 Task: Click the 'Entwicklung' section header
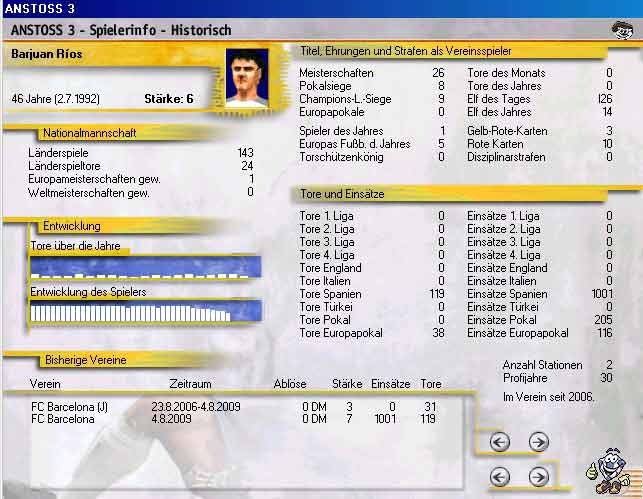point(72,226)
